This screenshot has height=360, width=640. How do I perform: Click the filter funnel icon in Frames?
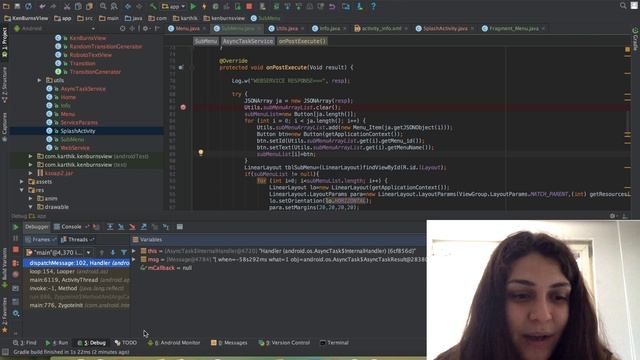click(x=124, y=253)
